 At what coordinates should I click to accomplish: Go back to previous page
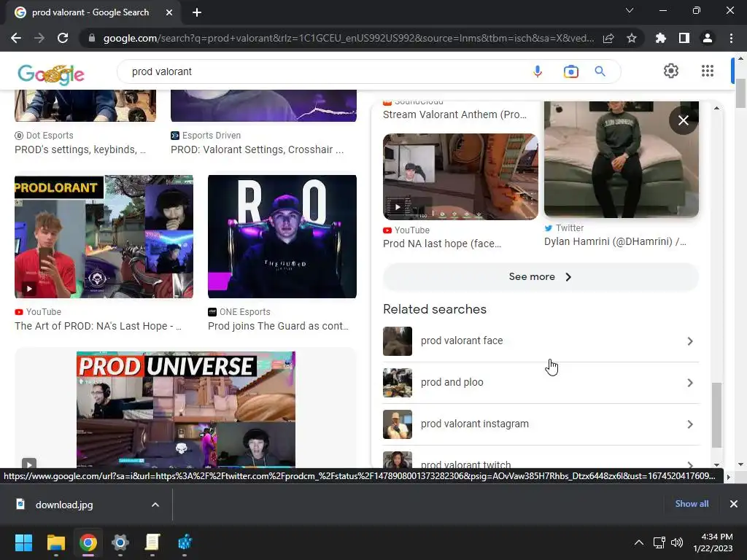coord(16,38)
